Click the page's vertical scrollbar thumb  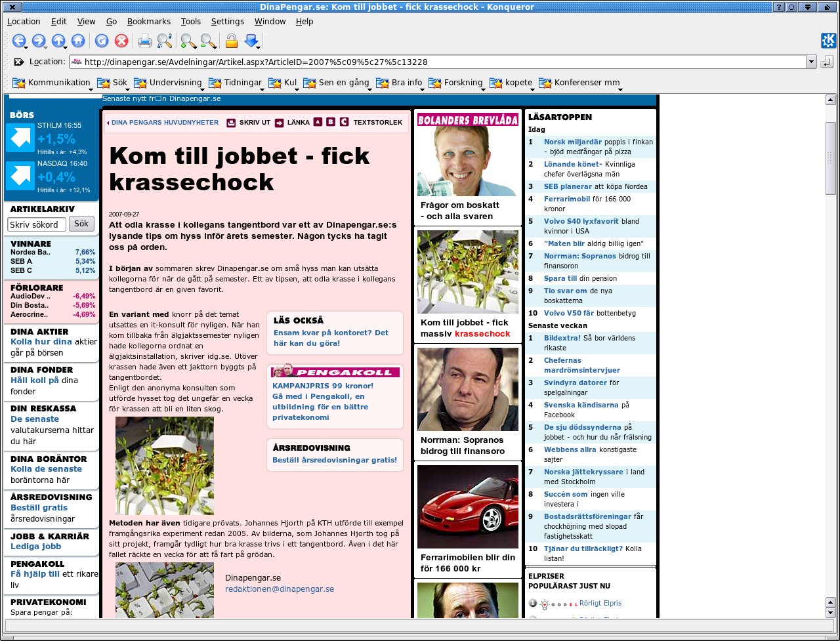830,159
